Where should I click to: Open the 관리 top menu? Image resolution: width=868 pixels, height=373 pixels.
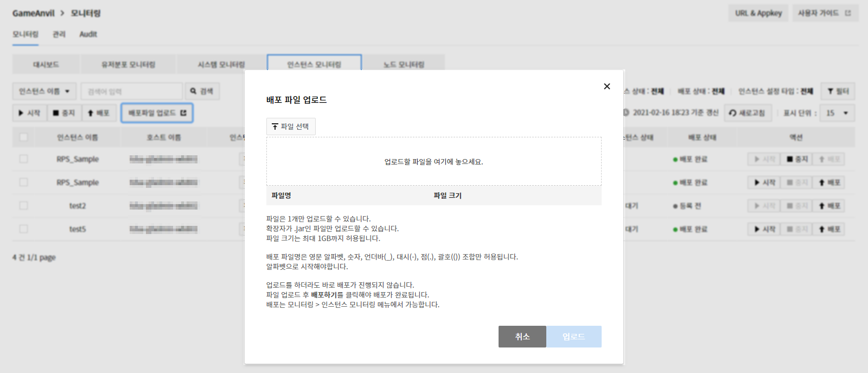[59, 34]
